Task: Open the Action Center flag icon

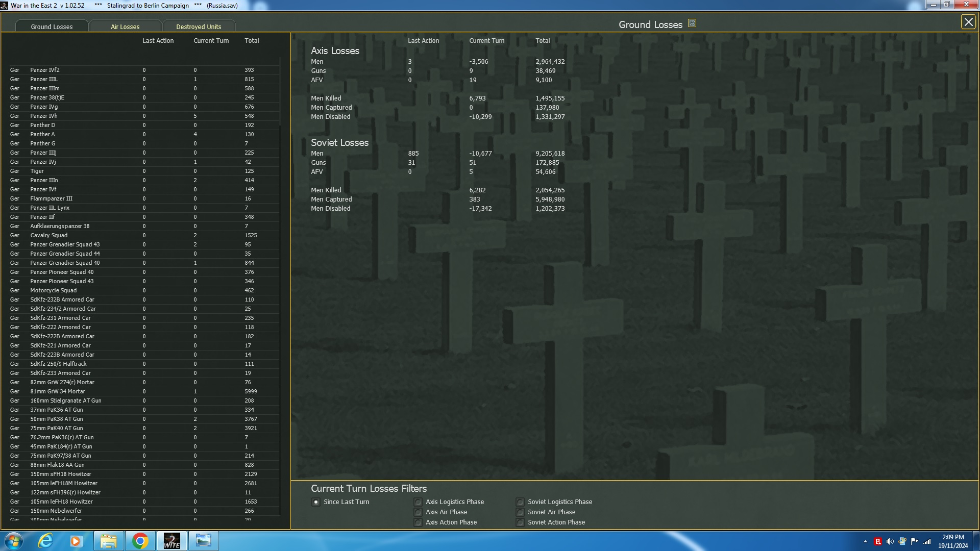Action: point(915,541)
